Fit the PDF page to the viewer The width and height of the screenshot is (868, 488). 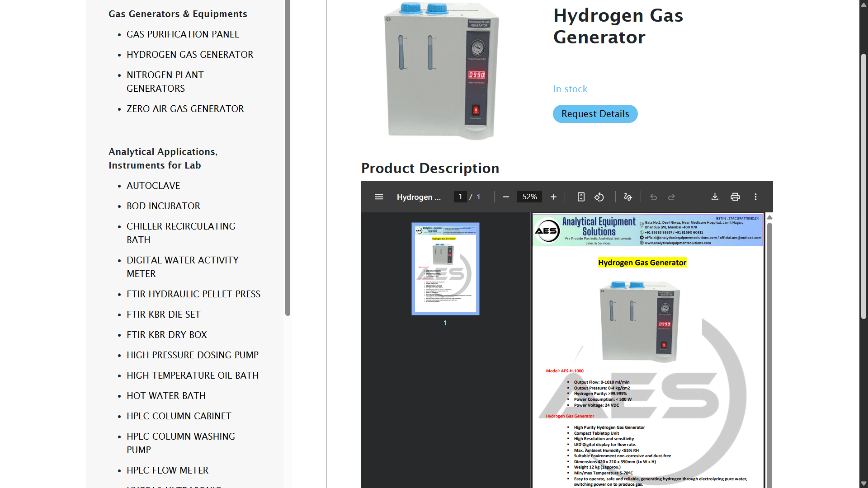[x=581, y=197]
